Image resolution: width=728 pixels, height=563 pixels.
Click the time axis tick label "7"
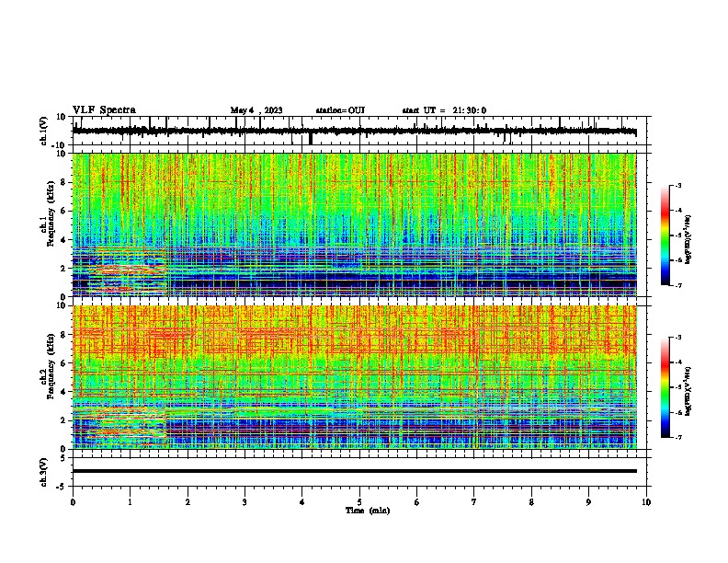[474, 502]
